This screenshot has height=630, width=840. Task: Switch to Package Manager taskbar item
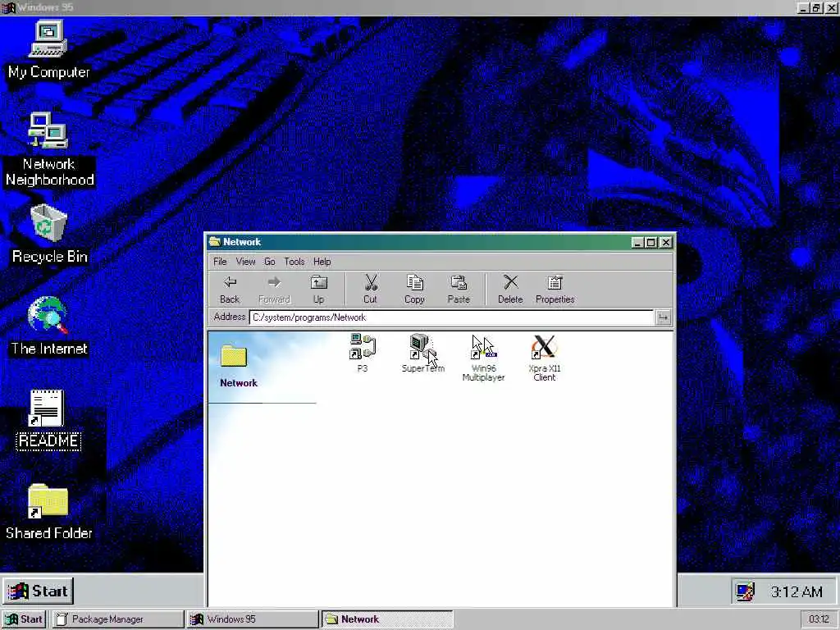[x=118, y=619]
